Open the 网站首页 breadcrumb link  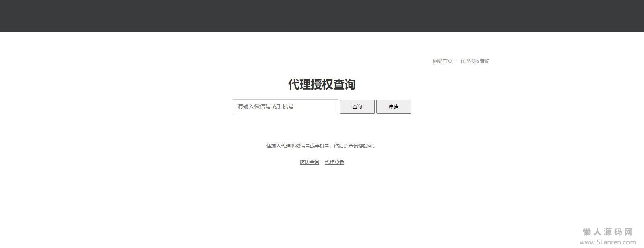click(442, 61)
